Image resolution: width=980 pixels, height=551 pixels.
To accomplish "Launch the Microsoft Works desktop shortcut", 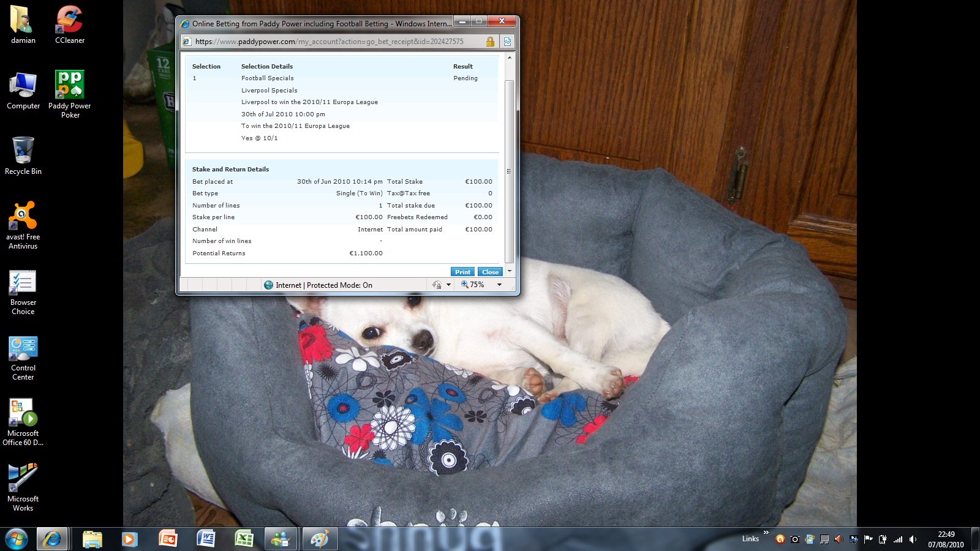I will pyautogui.click(x=23, y=487).
